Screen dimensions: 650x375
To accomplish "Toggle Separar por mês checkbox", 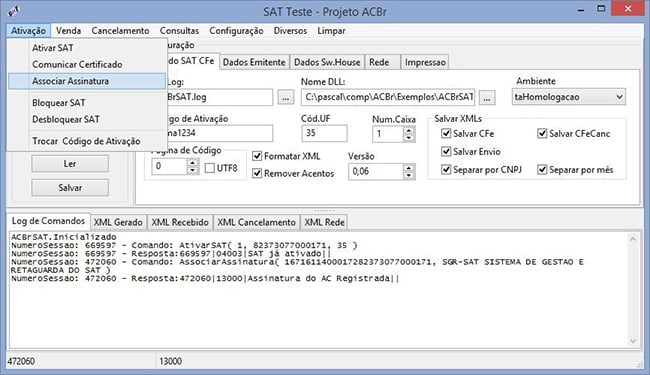I will click(x=542, y=169).
